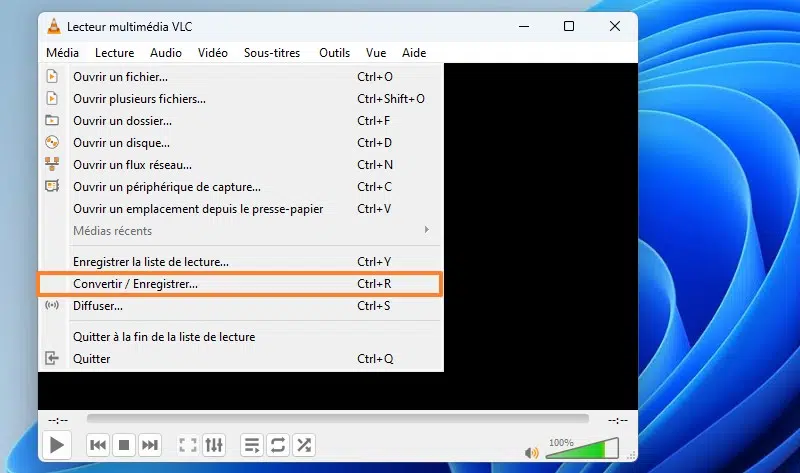Choose Ouvrir un emplacement depuis le presse-papier
Image resolution: width=800 pixels, height=473 pixels.
click(240, 209)
